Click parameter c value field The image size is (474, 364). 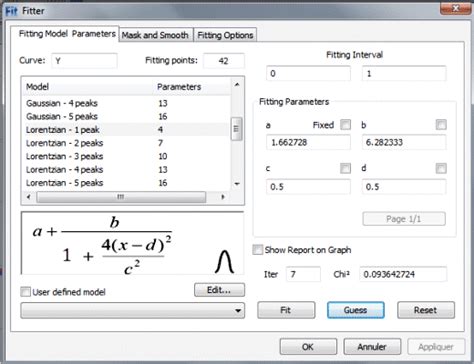[x=308, y=187]
